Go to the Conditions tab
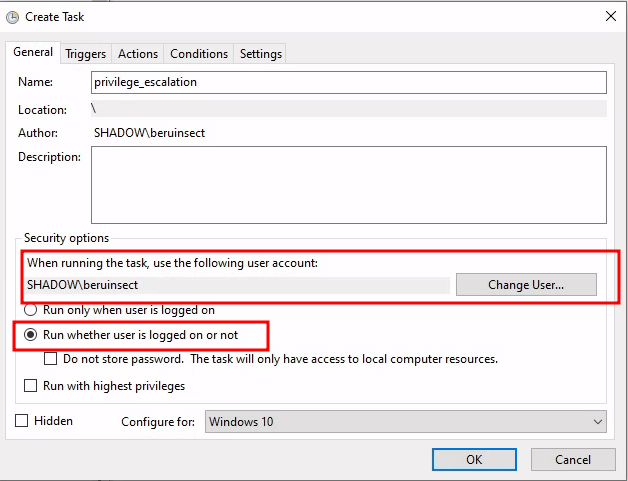Screen dimensions: 628x481 coord(199,54)
